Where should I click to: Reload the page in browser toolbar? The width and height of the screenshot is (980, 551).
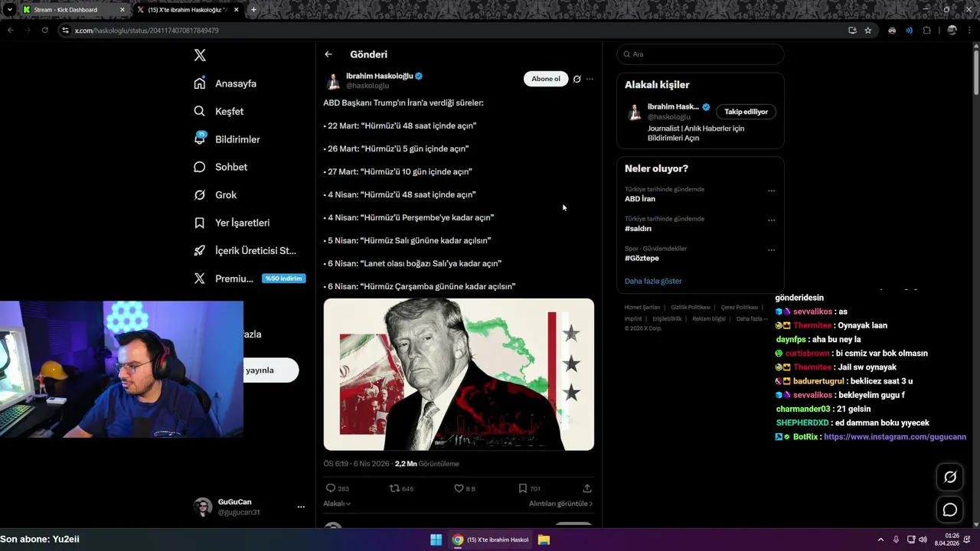click(x=45, y=31)
